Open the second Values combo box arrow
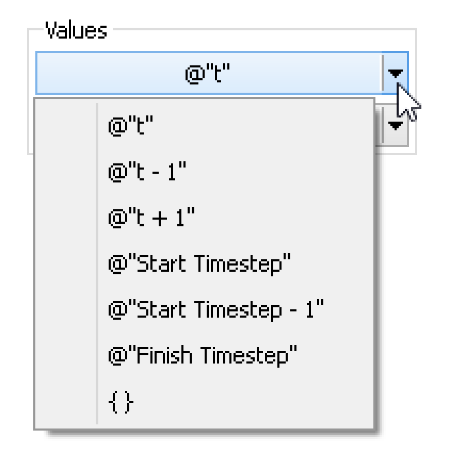Viewport: 450px width, 476px height. pos(396,124)
